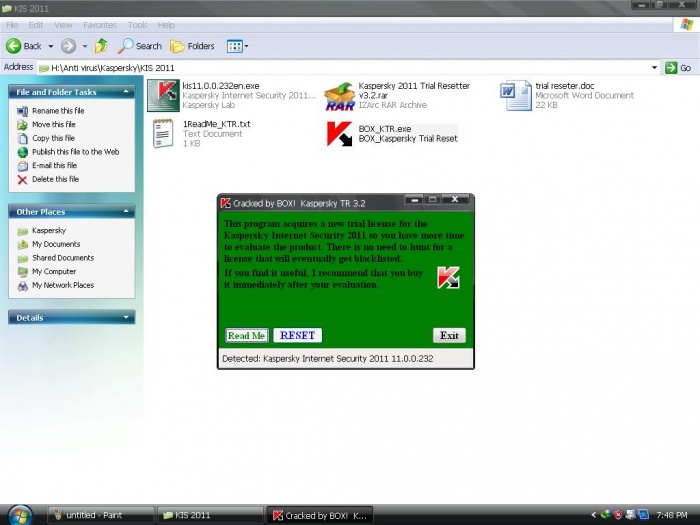
Task: Select 1ReadMe_KTR.txt notepad icon
Action: [x=163, y=133]
